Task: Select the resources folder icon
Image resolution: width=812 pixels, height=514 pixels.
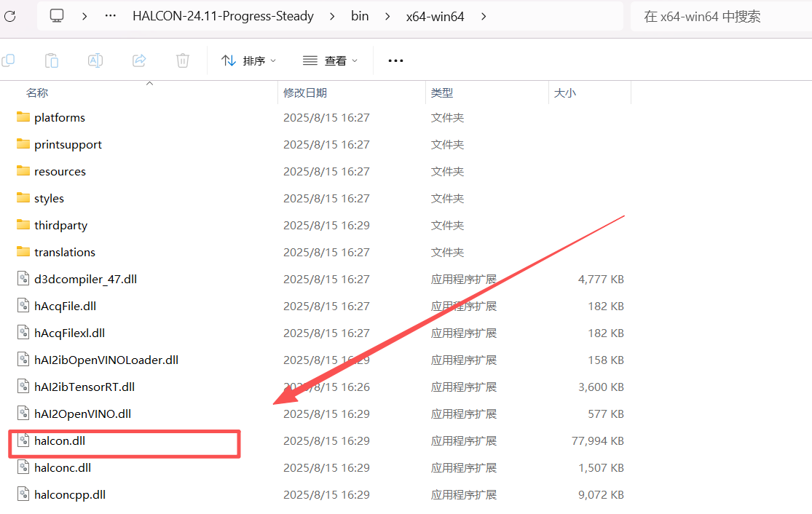Action: pos(23,171)
